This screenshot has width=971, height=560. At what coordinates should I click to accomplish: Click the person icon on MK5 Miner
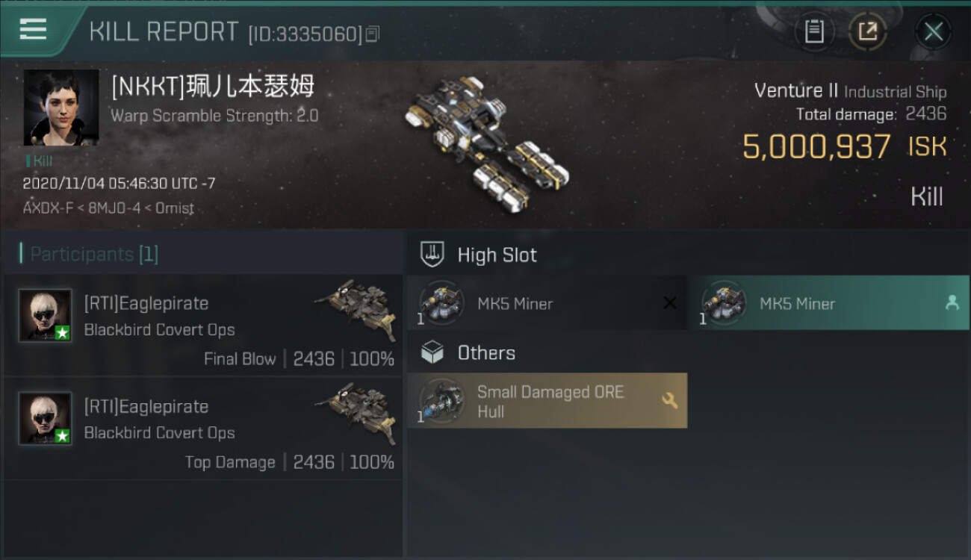click(x=952, y=302)
